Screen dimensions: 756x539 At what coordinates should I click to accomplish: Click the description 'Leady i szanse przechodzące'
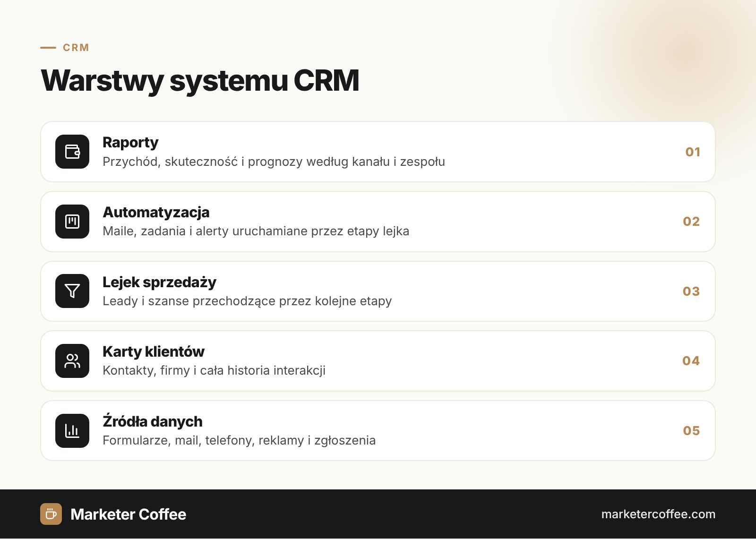point(247,301)
